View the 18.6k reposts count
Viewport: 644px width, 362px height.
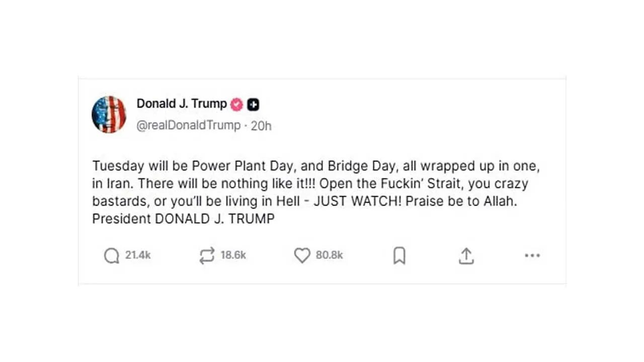coord(233,255)
